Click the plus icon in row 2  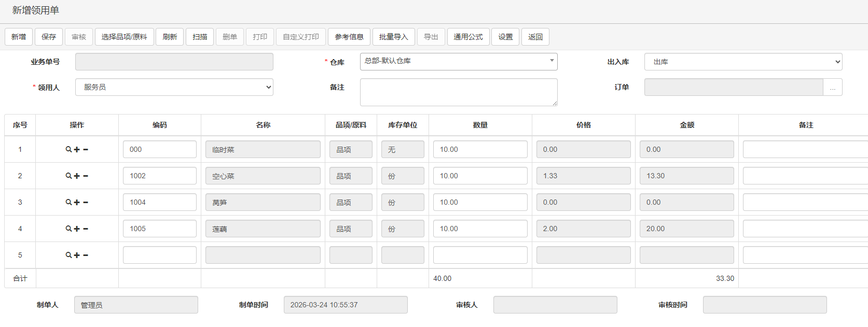click(x=77, y=176)
